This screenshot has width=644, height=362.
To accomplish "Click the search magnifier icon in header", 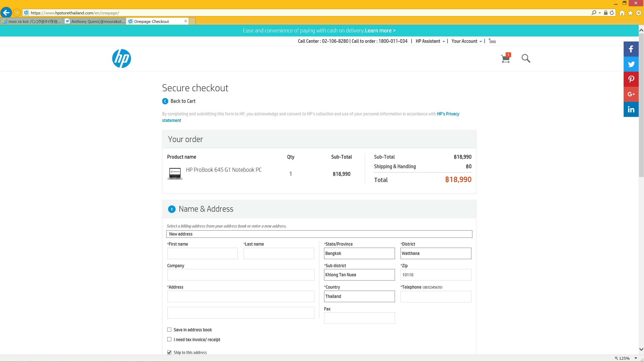I will click(x=526, y=58).
